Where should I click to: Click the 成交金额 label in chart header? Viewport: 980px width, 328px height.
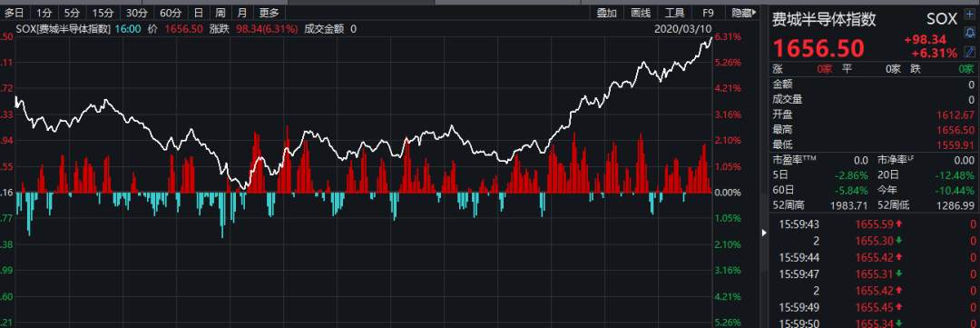point(323,29)
